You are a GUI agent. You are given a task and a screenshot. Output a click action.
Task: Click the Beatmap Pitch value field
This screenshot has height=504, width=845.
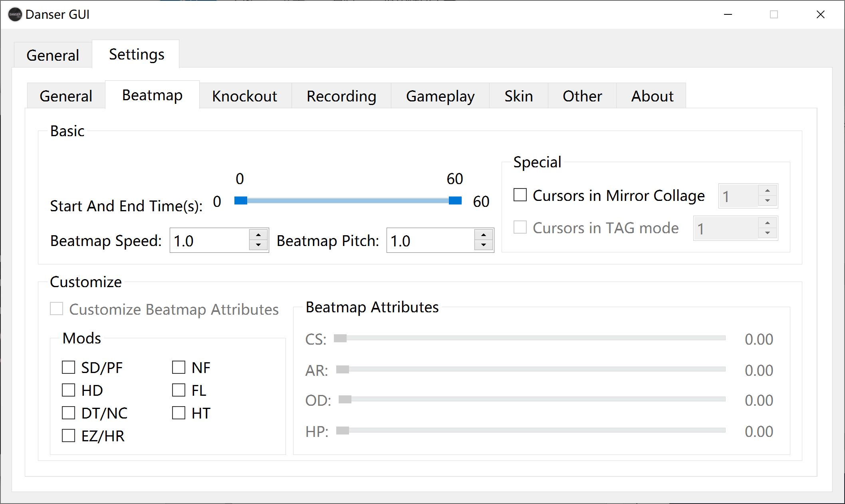(x=430, y=240)
